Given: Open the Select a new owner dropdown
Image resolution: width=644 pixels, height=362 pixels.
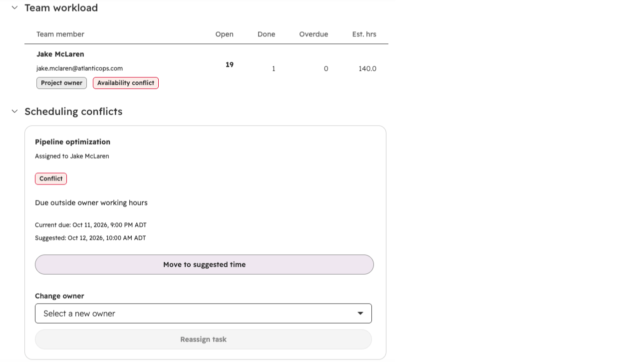Looking at the screenshot, I should click(x=203, y=314).
